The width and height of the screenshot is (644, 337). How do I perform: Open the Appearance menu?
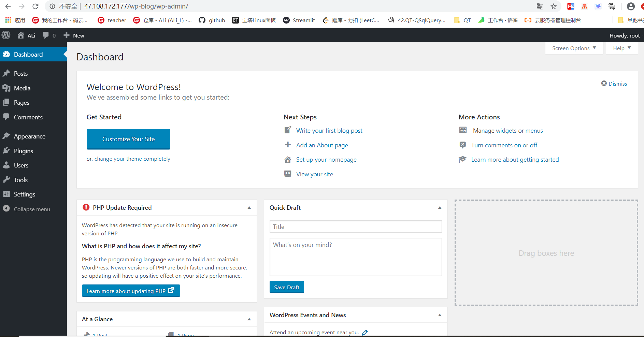click(33, 136)
